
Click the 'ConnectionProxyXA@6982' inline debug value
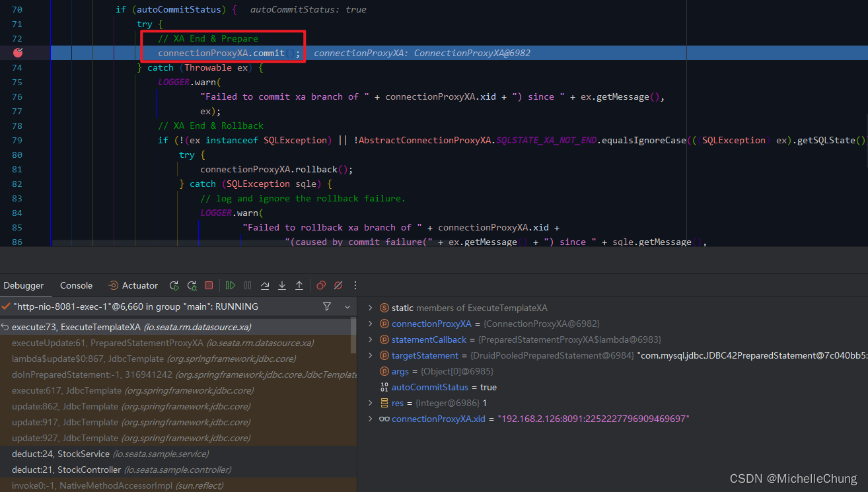pyautogui.click(x=472, y=53)
